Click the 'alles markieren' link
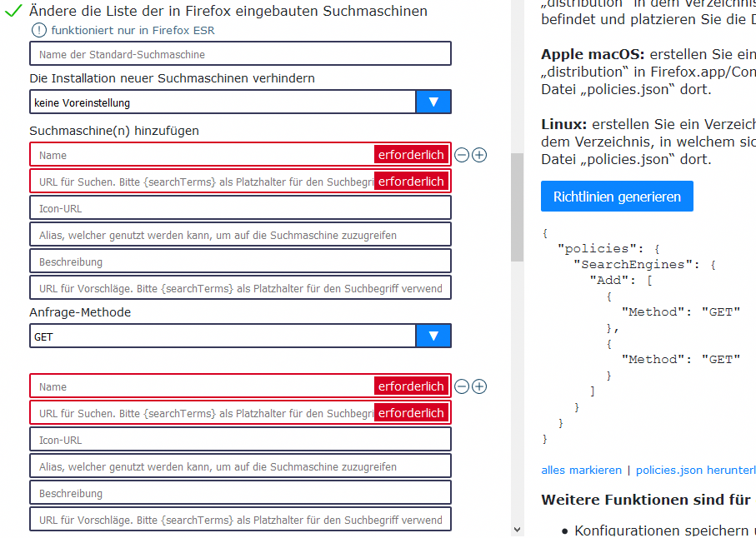This screenshot has height=538, width=756. coord(581,470)
